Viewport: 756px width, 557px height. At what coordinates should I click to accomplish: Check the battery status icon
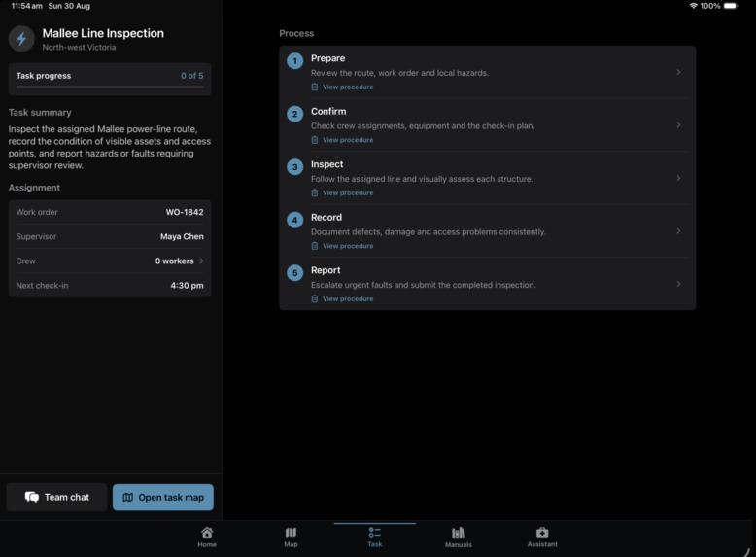tap(731, 6)
